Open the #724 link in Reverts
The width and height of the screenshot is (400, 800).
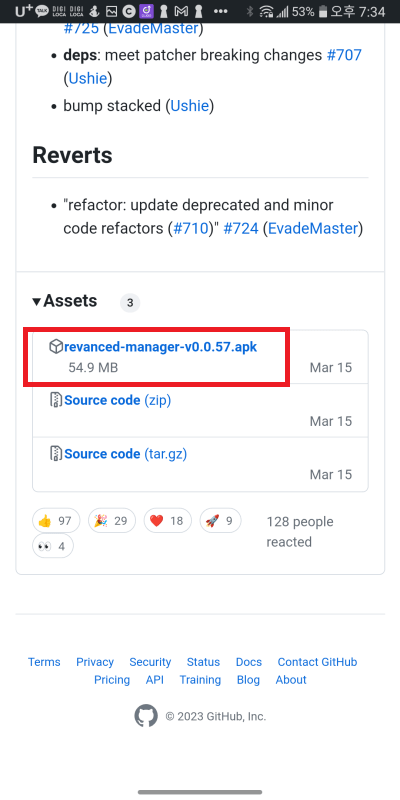click(241, 229)
